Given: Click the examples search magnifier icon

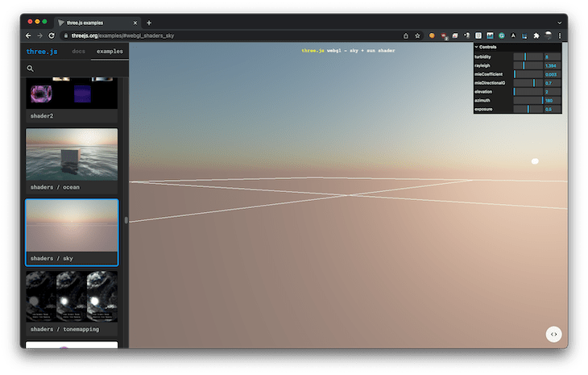Looking at the screenshot, I should click(x=31, y=69).
